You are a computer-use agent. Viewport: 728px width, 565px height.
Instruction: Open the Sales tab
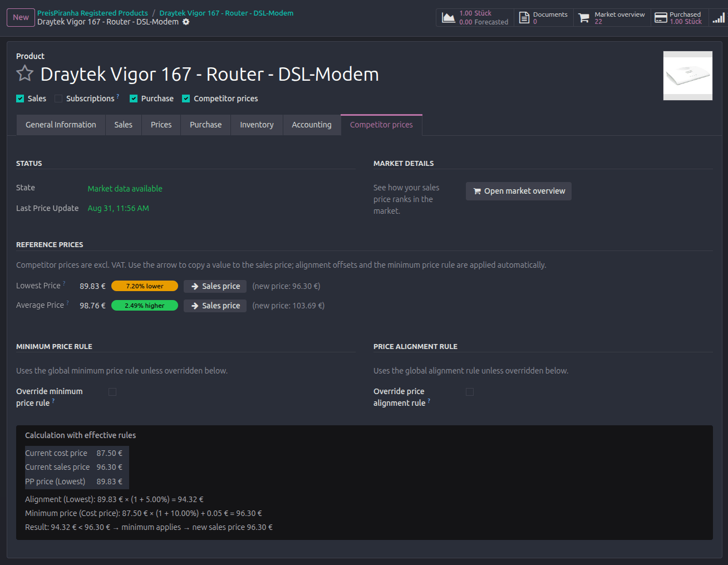[x=124, y=125]
